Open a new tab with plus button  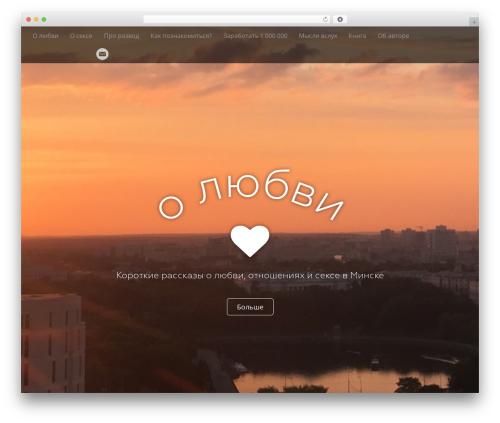(x=474, y=22)
